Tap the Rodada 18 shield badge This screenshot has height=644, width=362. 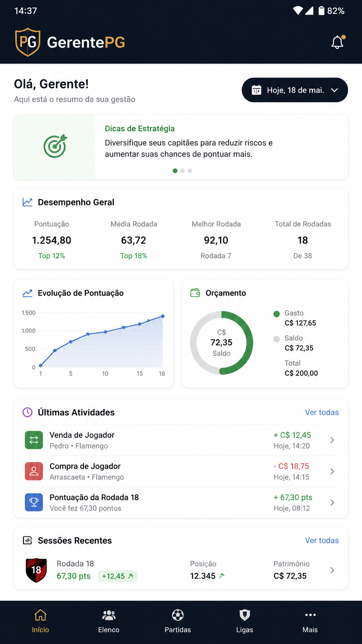coord(36,570)
